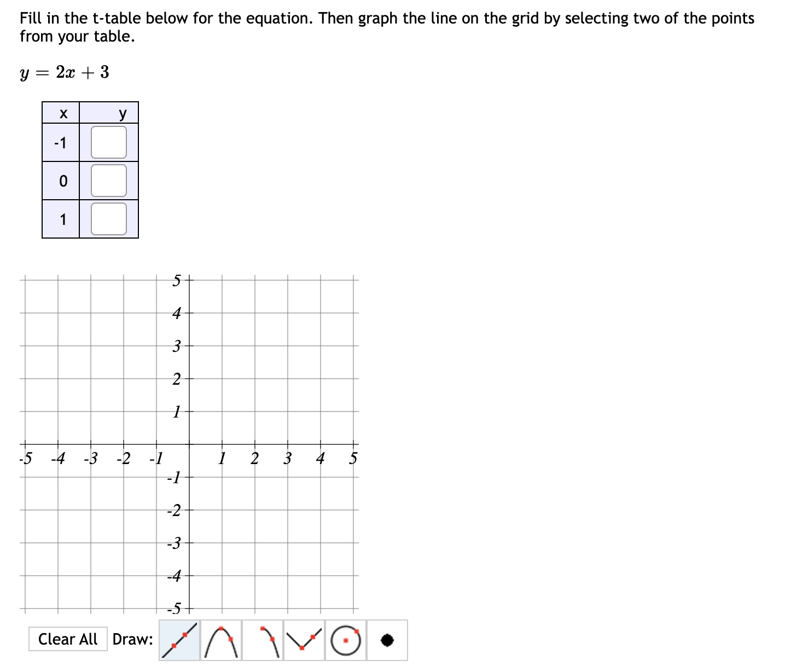
Task: Click the y input box beside x = -1
Action: coord(108,142)
